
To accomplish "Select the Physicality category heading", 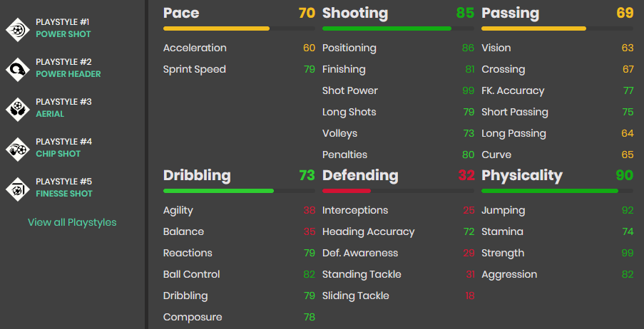I will pos(522,176).
